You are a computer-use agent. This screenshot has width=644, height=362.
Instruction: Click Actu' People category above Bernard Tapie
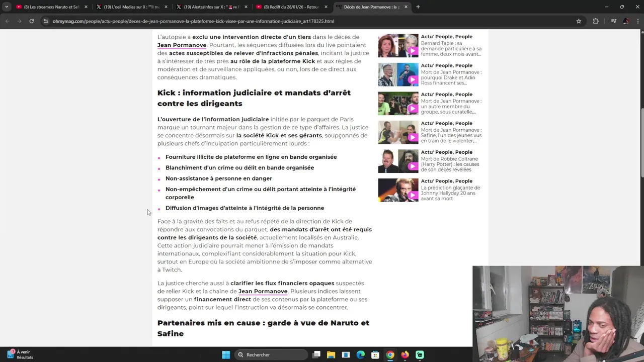pyautogui.click(x=446, y=37)
